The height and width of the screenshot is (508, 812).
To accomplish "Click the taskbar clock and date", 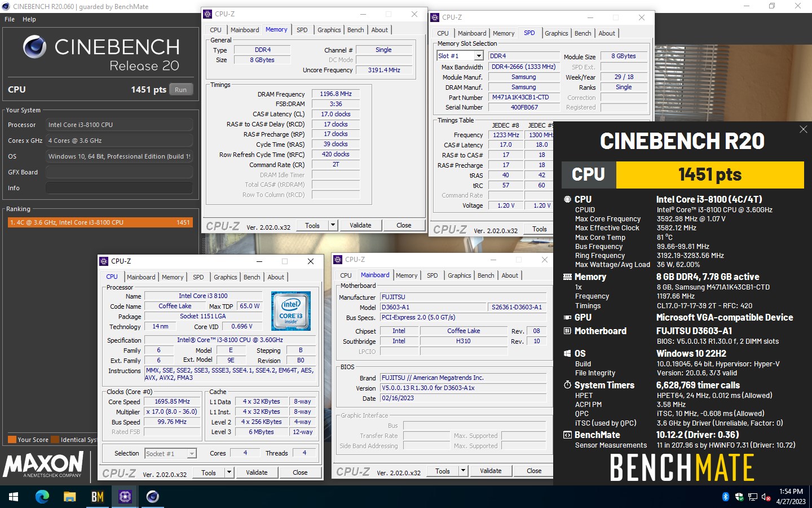I will pos(791,497).
